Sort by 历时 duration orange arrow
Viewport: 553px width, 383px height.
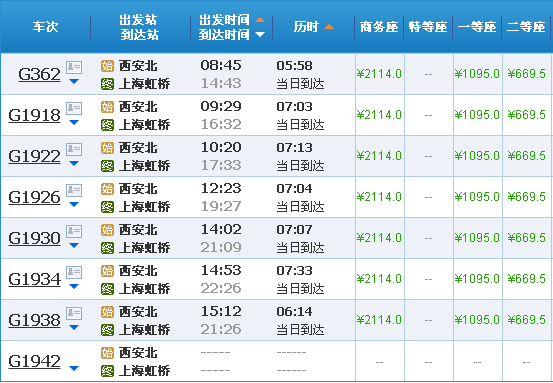tap(329, 27)
